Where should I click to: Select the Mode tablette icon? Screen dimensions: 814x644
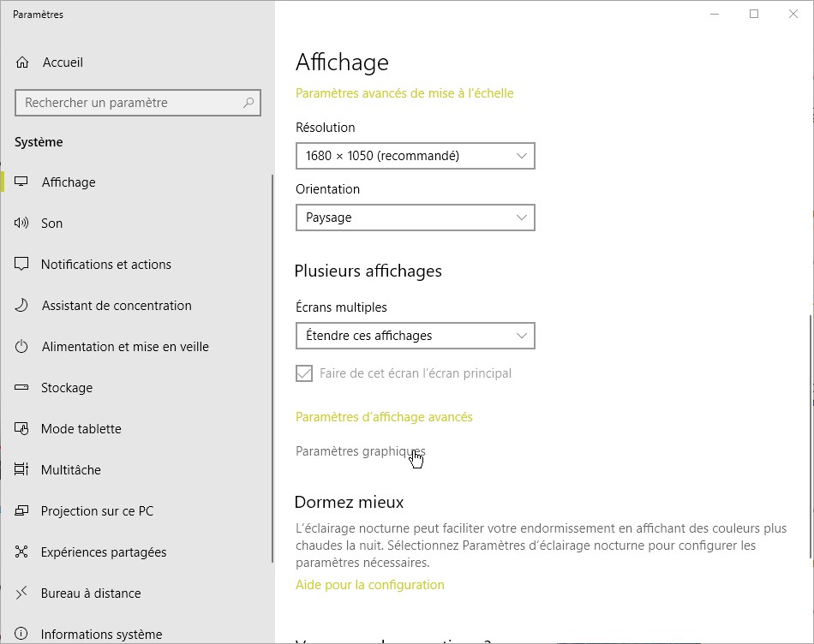tap(22, 429)
